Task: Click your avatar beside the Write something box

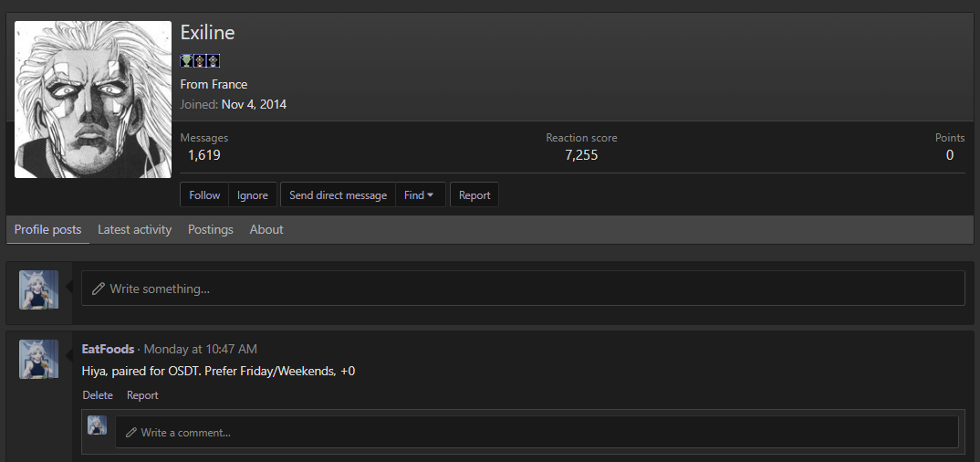Action: tap(39, 289)
